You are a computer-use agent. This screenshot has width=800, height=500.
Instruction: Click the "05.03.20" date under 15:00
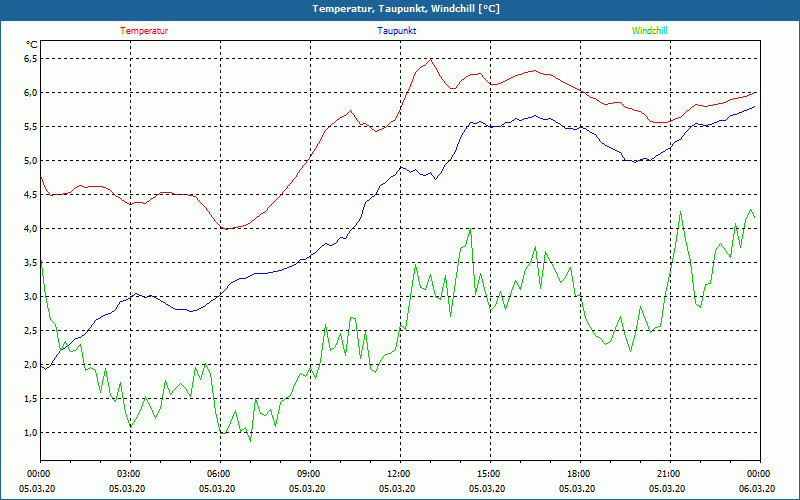(487, 488)
